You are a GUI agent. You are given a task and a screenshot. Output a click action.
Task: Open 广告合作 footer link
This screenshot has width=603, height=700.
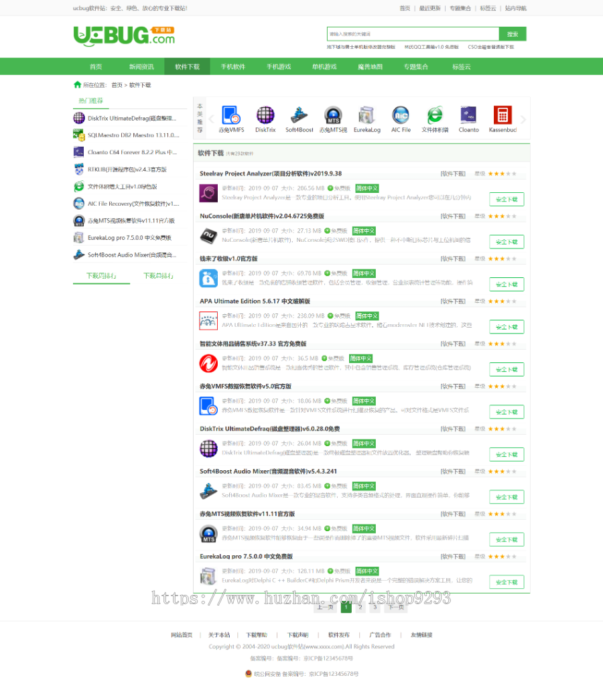click(x=380, y=635)
